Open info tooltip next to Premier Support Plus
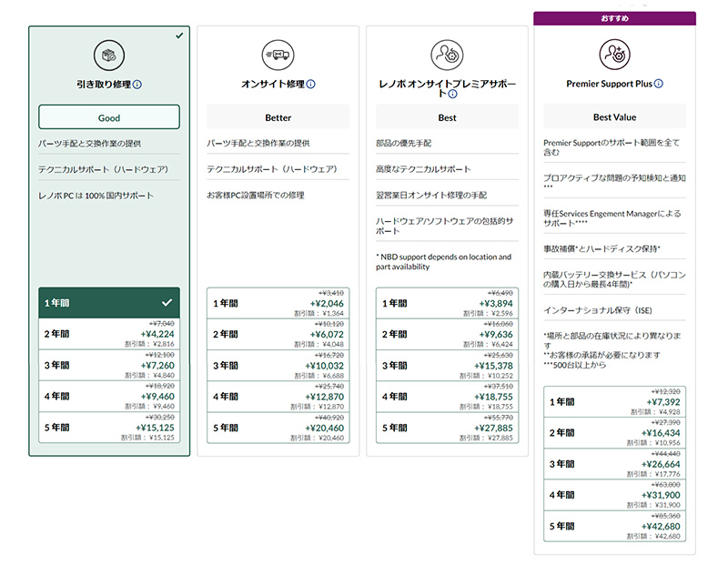Viewport: 728px width, 575px height. [x=658, y=84]
